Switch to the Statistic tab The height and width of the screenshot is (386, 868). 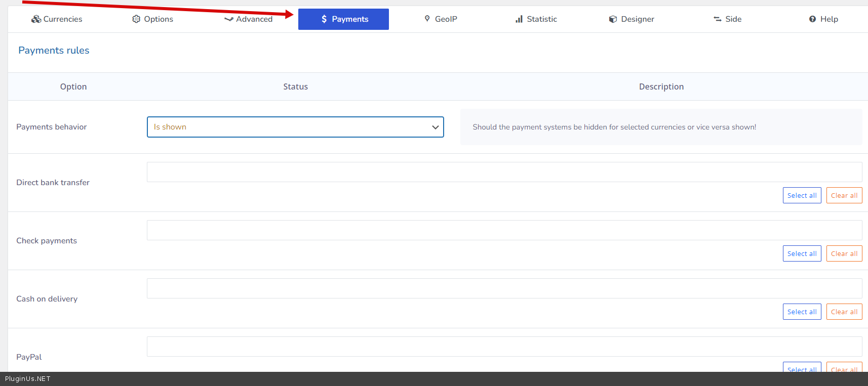536,19
